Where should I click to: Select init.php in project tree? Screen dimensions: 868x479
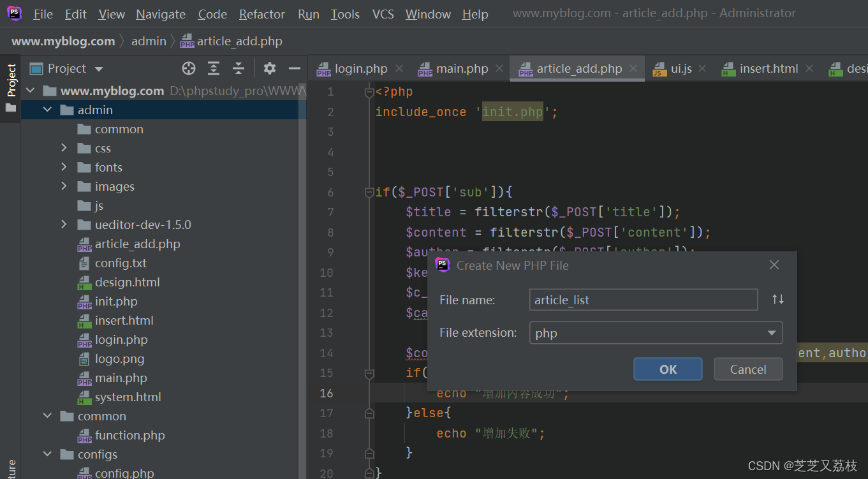pos(116,301)
